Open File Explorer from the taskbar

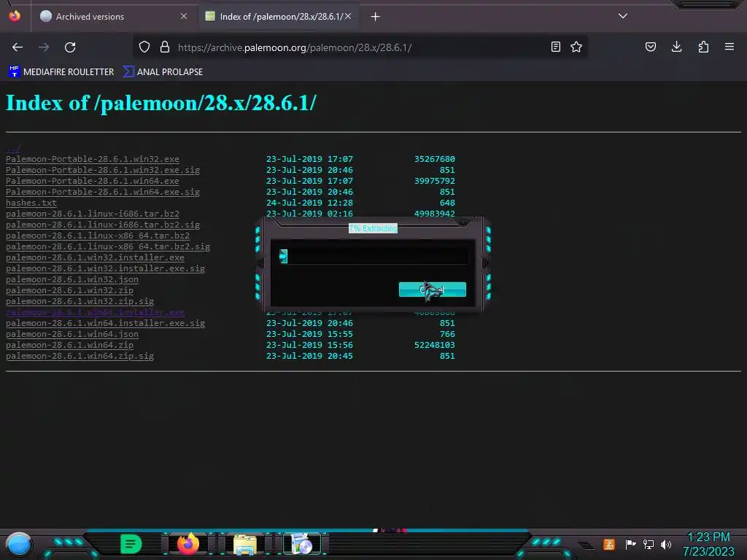[245, 544]
